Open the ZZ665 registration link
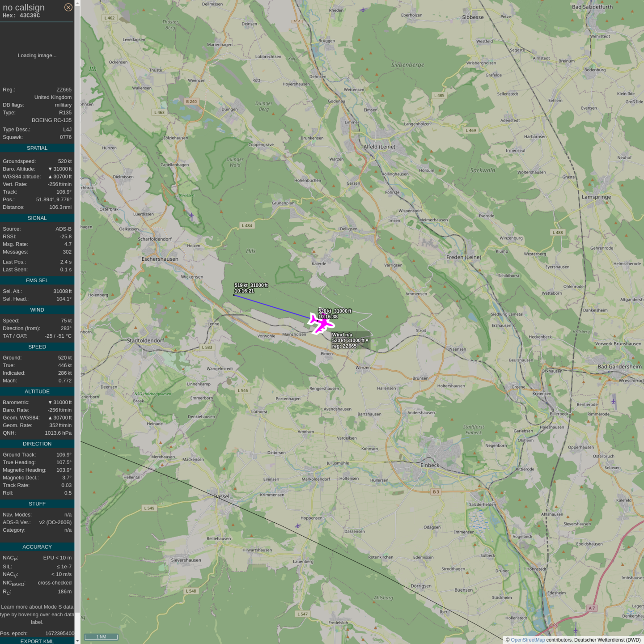The height and width of the screenshot is (644, 644). click(x=64, y=89)
